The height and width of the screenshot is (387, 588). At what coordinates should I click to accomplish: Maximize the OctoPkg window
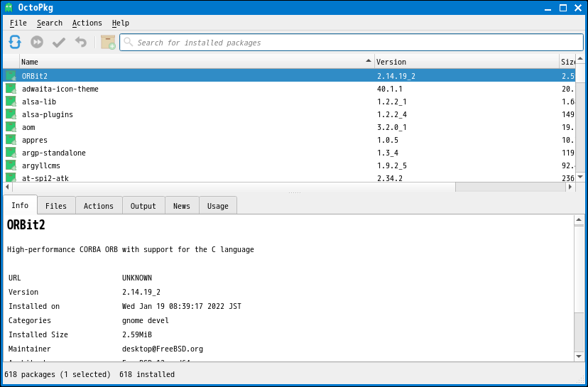(x=563, y=8)
